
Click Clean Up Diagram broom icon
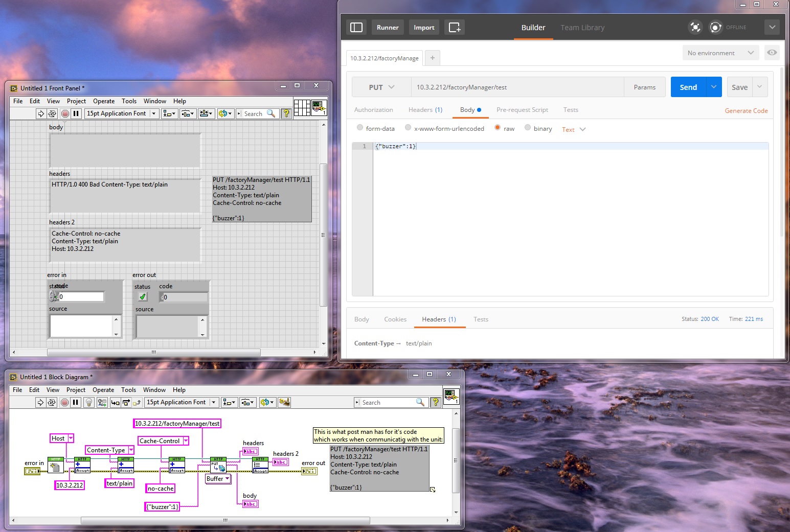point(284,402)
